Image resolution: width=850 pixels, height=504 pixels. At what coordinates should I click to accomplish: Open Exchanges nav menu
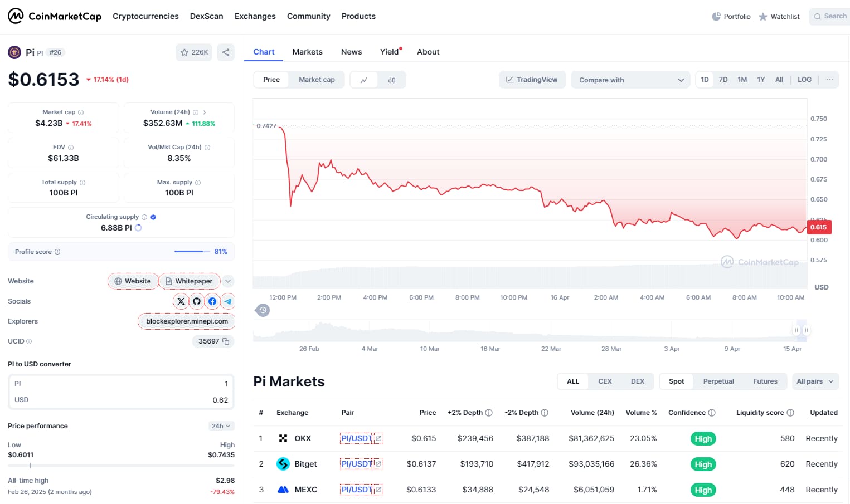coord(255,16)
